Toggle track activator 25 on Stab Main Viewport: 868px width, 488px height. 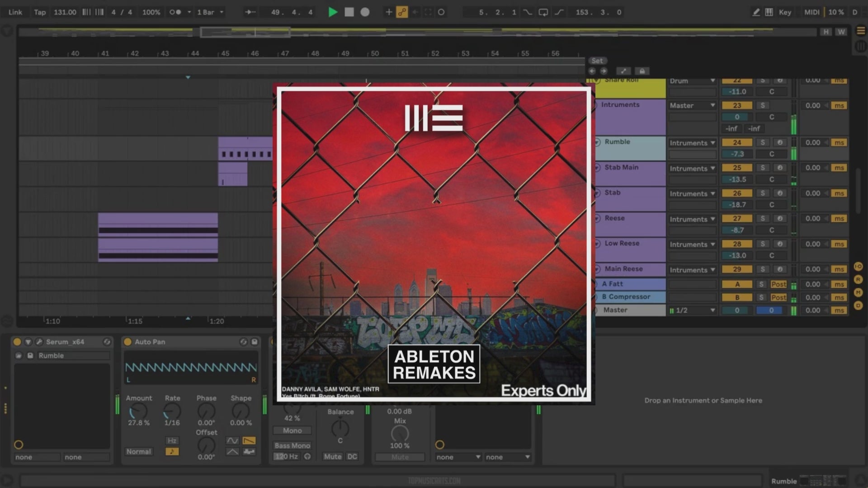pyautogui.click(x=737, y=168)
